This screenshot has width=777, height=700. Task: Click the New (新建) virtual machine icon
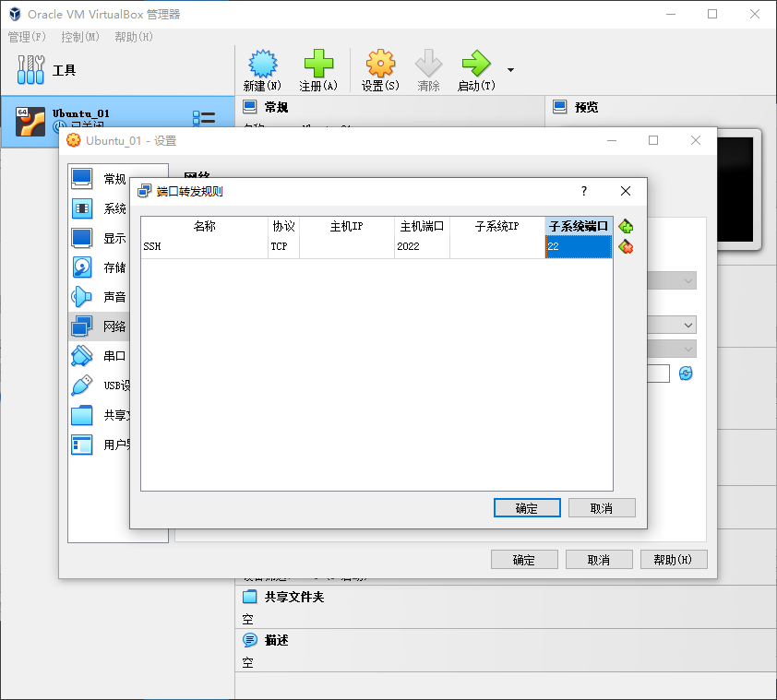263,64
